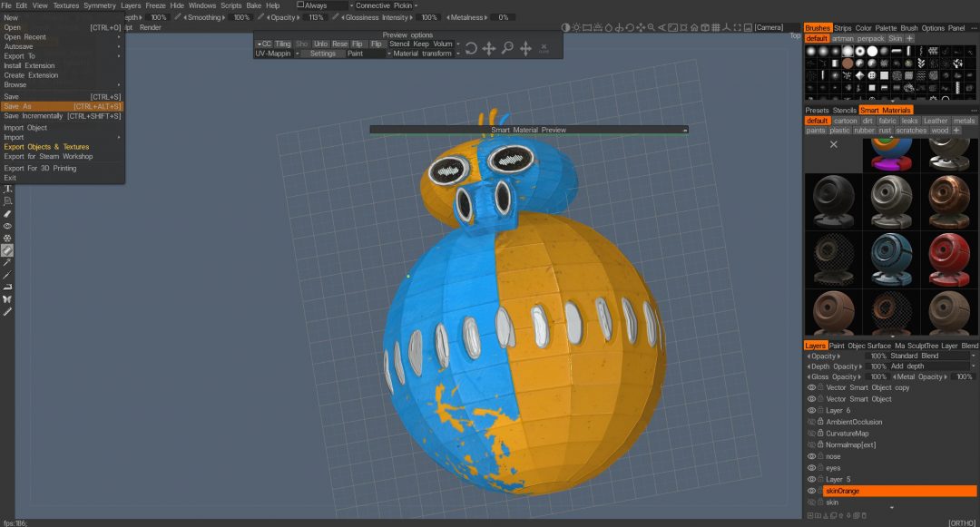Add new brush folder with plus button
980x527 pixels.
pos(910,38)
